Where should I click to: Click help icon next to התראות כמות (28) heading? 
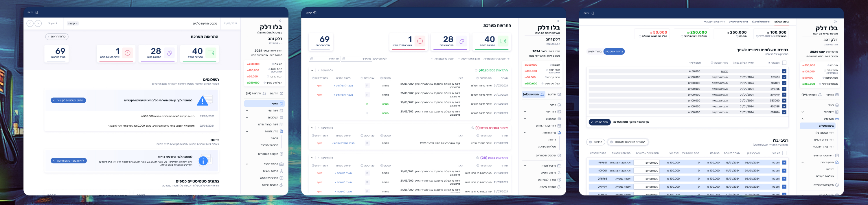click(477, 158)
